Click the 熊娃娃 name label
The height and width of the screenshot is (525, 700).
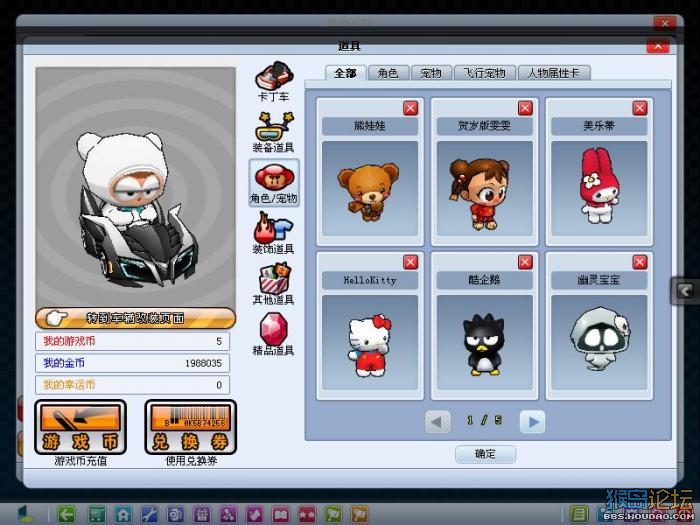click(x=370, y=126)
